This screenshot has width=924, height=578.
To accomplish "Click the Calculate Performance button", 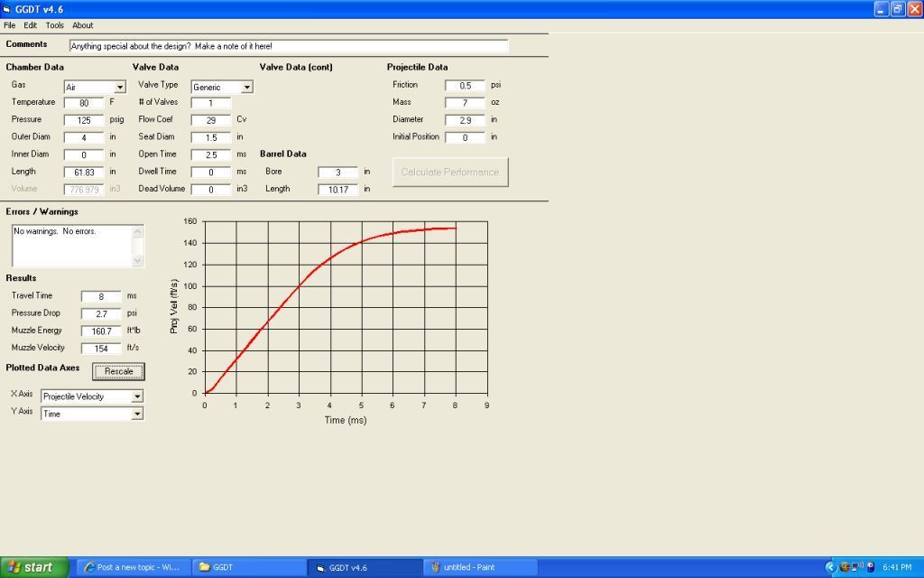I will point(450,172).
